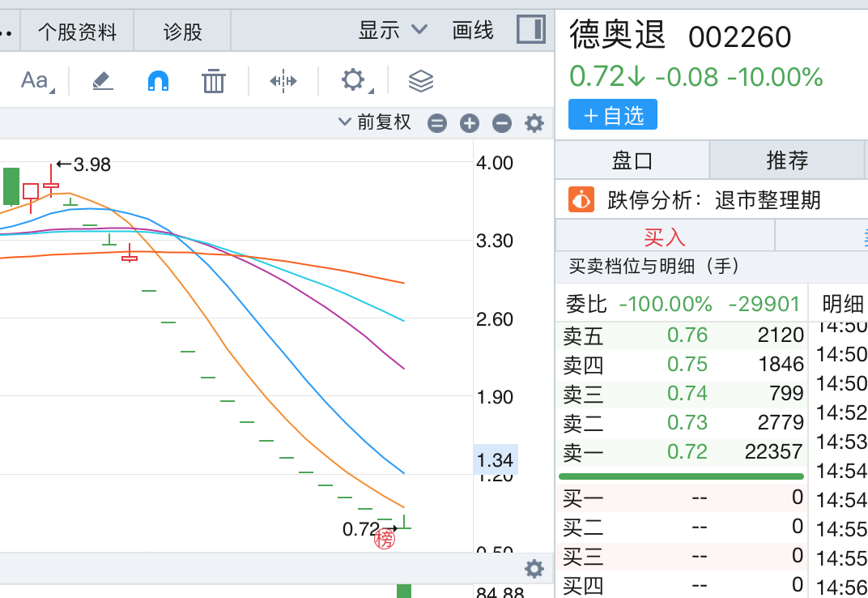Open the layers stack icon
Viewport: 868px width, 598px height.
click(421, 80)
